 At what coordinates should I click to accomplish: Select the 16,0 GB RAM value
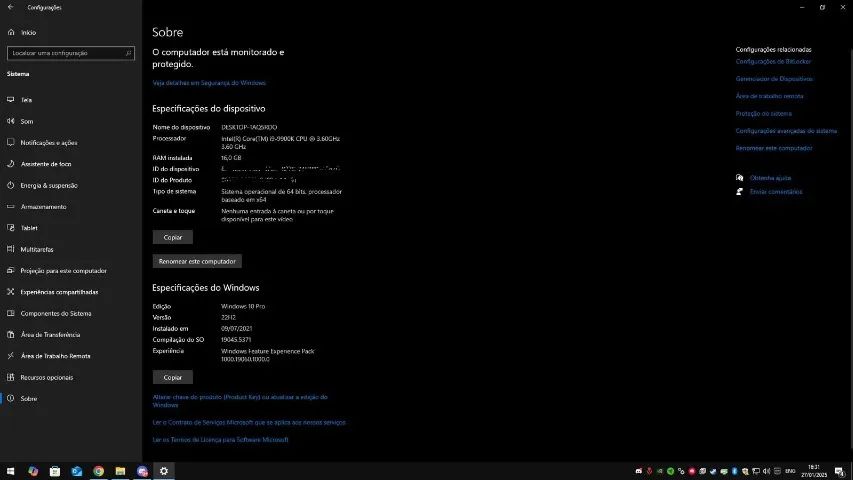coord(231,158)
